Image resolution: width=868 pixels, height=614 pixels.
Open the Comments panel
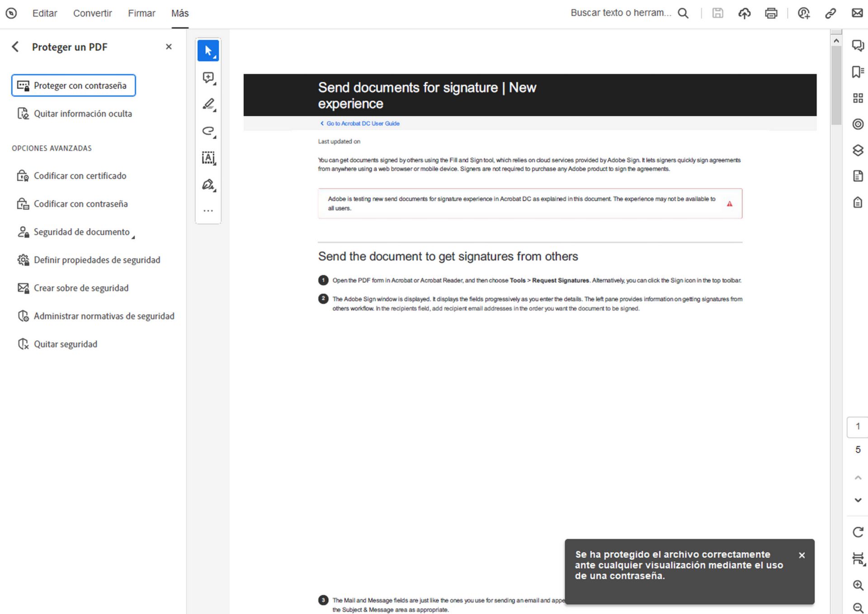coord(857,46)
